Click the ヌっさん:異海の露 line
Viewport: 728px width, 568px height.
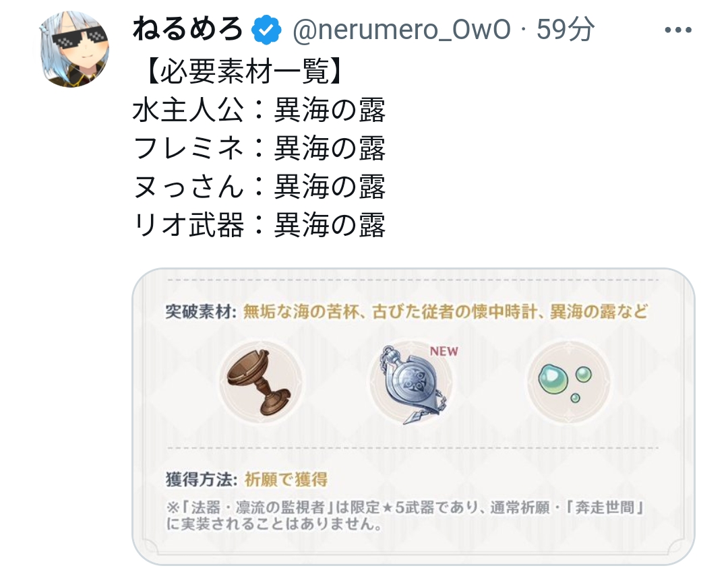259,187
